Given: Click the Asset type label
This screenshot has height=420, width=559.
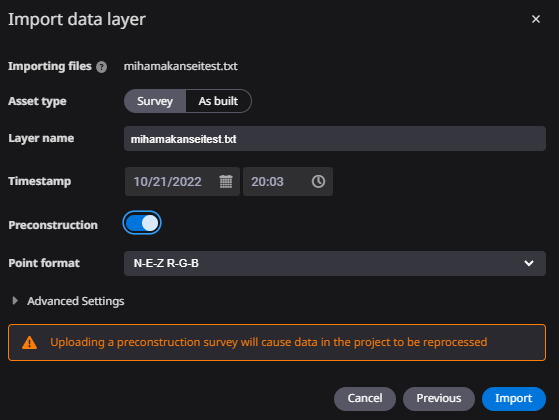Looking at the screenshot, I should pos(37,102).
